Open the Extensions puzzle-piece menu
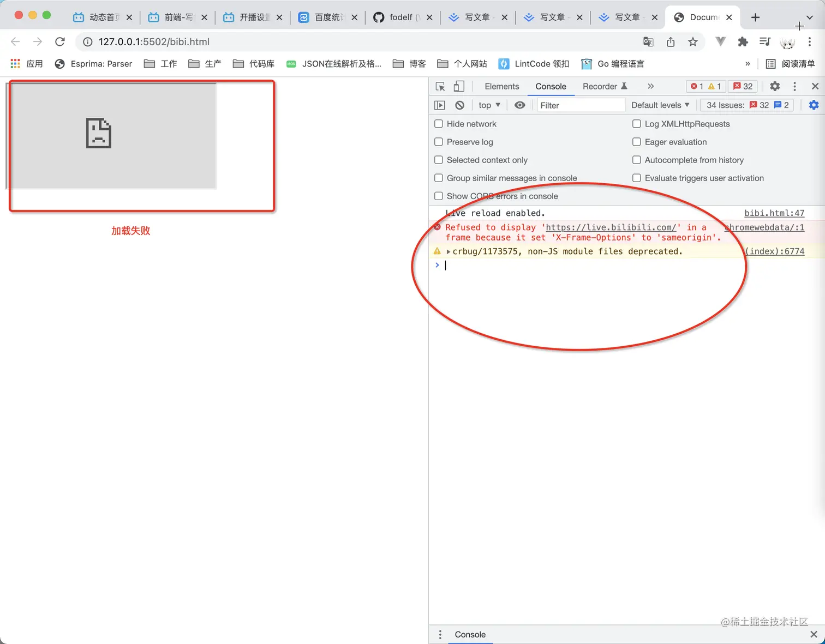 743,42
